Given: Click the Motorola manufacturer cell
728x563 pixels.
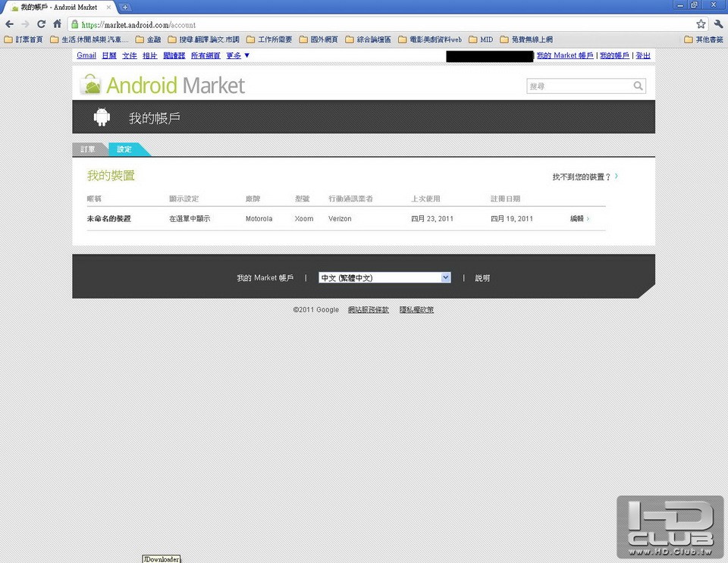Looking at the screenshot, I should [259, 218].
